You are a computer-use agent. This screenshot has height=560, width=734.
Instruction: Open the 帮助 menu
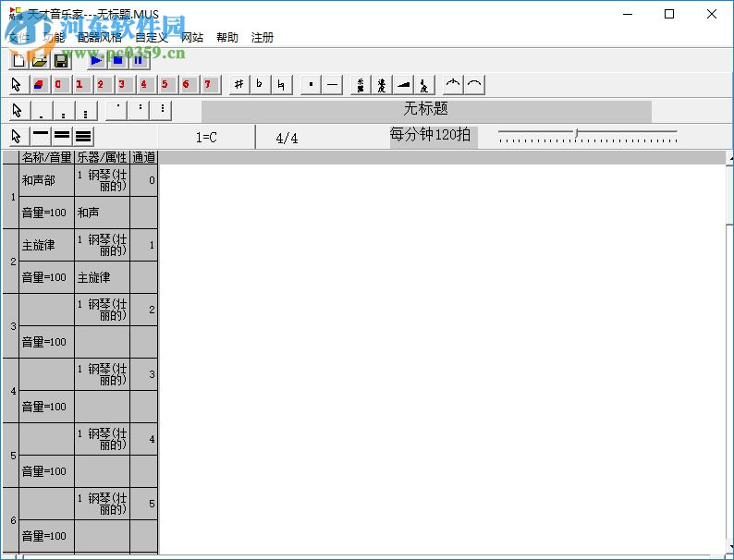pos(227,38)
